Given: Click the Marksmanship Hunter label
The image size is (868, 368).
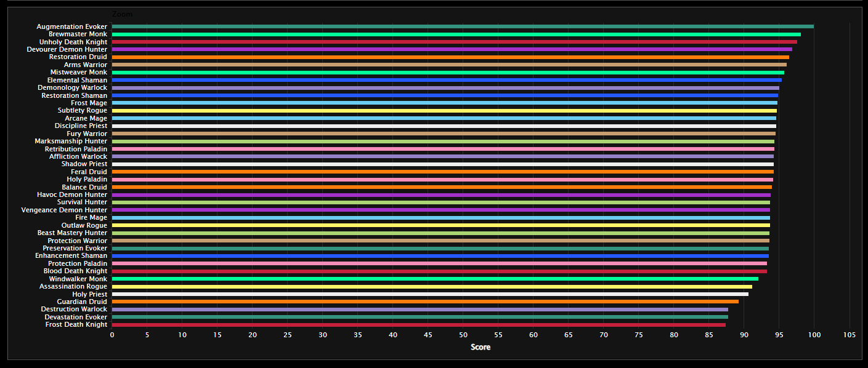Looking at the screenshot, I should [71, 141].
